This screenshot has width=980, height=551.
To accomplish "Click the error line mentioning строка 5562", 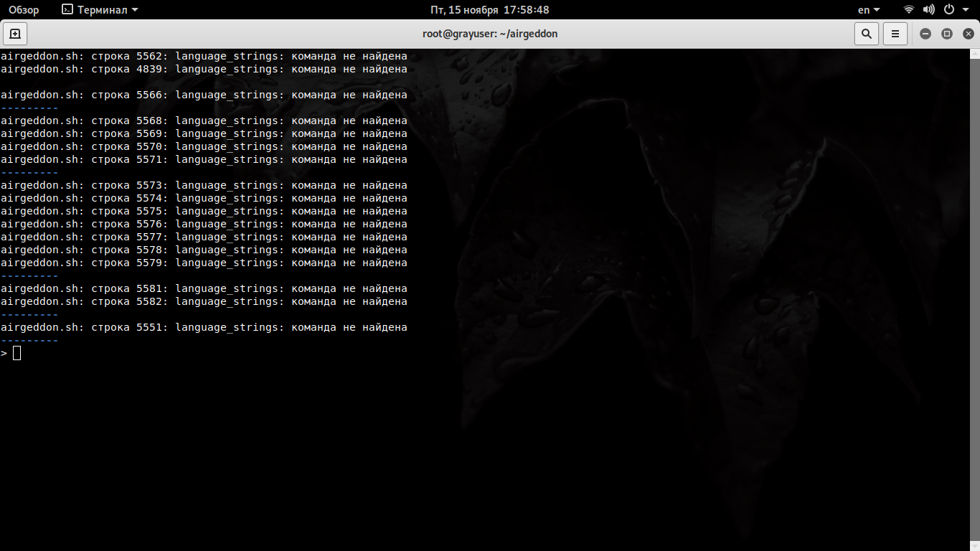I will point(204,56).
